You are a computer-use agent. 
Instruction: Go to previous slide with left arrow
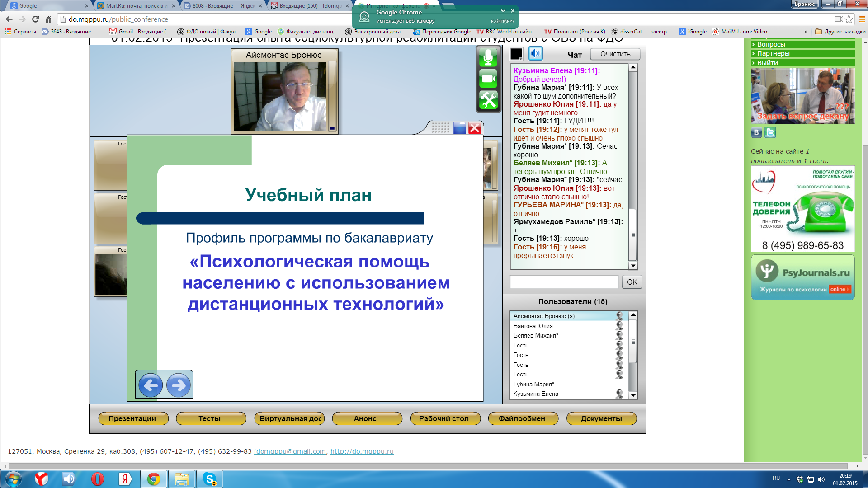pos(151,385)
